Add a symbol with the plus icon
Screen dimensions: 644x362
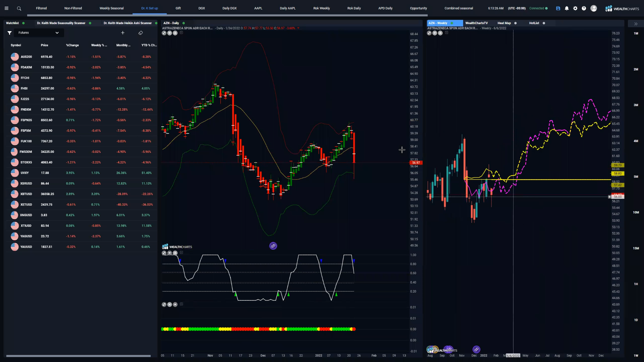(123, 33)
